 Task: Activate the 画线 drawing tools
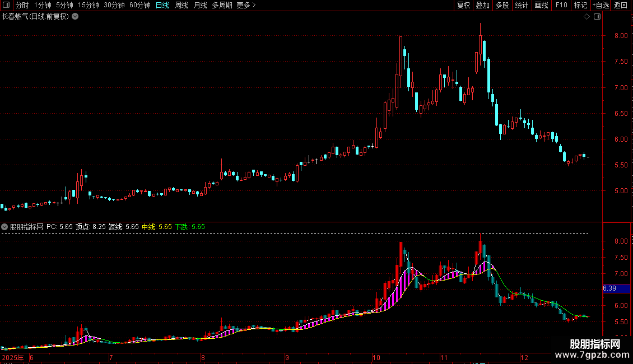(541, 5)
